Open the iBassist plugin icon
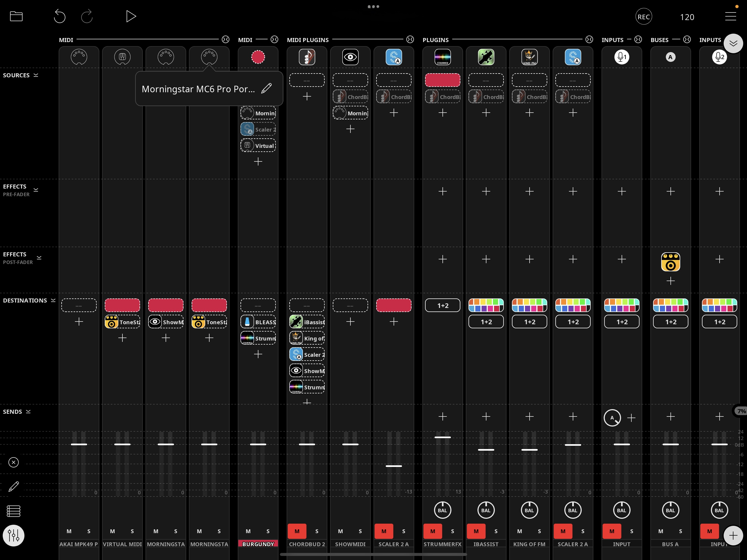The height and width of the screenshot is (560, 747). (x=486, y=57)
